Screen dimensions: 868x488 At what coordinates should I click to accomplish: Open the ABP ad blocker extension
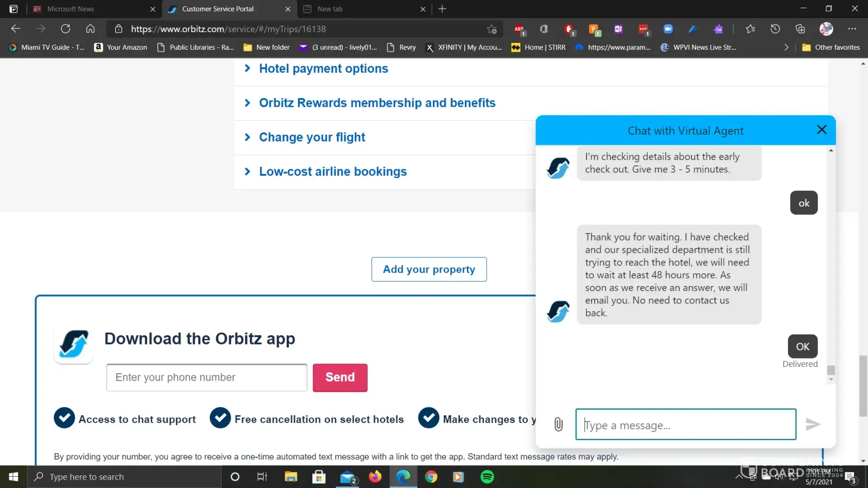(519, 29)
